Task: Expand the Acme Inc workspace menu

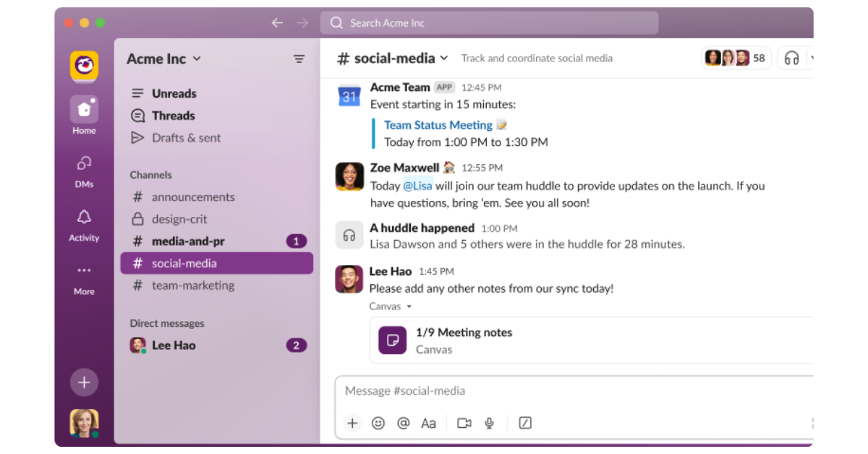Action: coord(164,59)
